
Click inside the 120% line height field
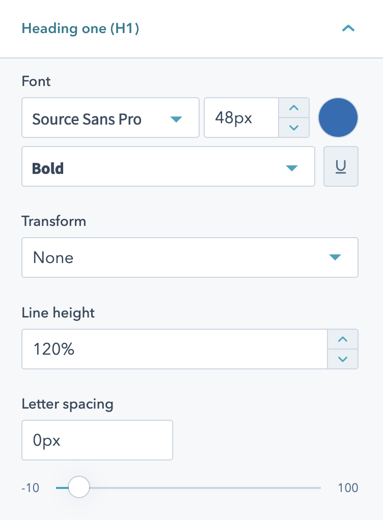pyautogui.click(x=174, y=349)
